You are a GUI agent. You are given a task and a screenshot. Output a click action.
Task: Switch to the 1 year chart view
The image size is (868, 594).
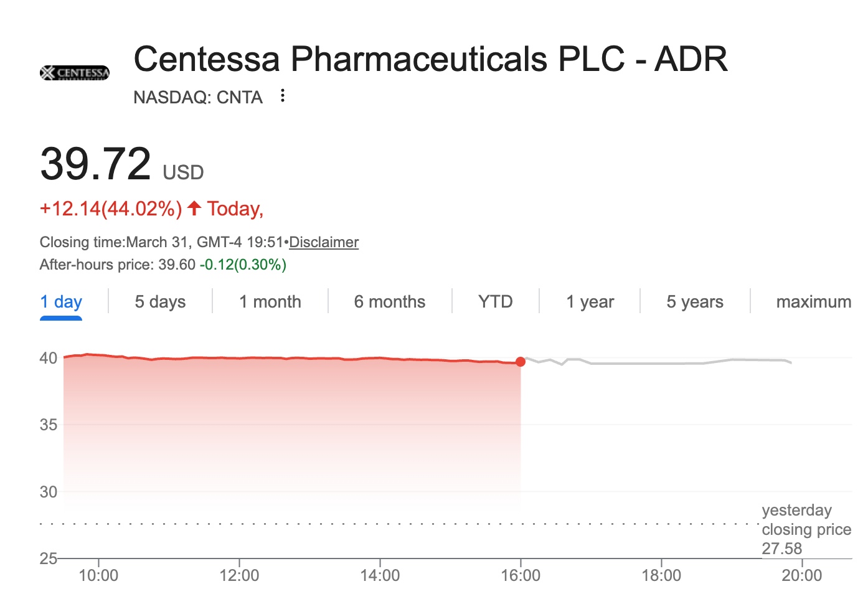coord(590,301)
